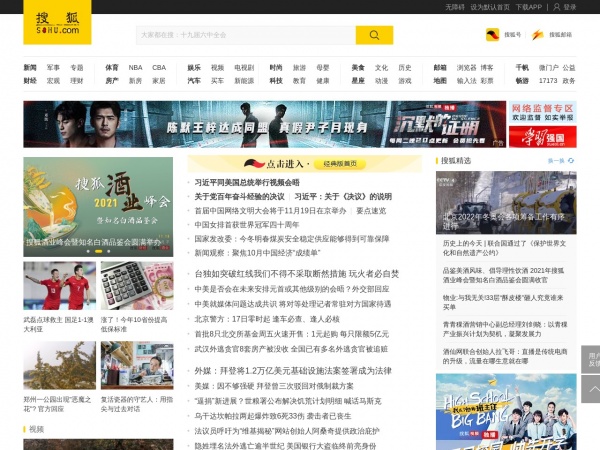Image resolution: width=600 pixels, height=450 pixels.
Task: Open the 美食 channel
Action: pyautogui.click(x=358, y=68)
